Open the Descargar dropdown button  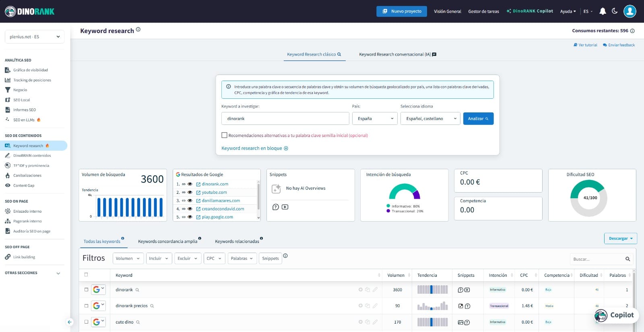621,239
